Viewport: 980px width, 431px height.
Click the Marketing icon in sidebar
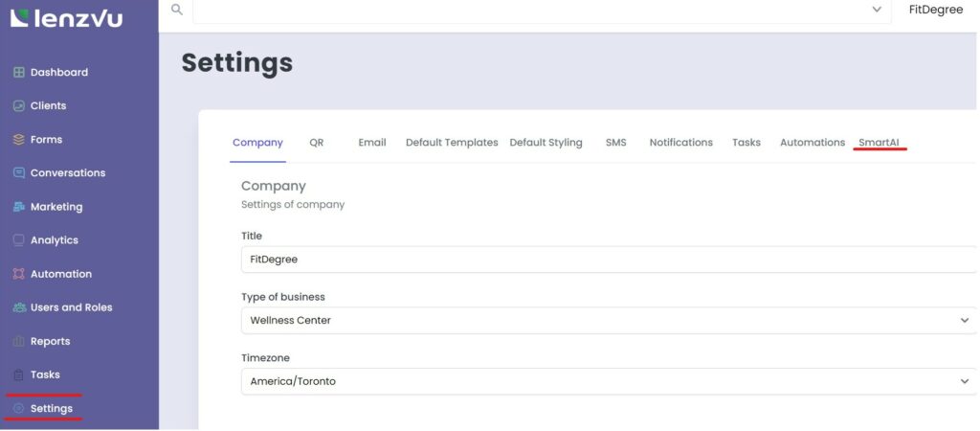point(18,207)
